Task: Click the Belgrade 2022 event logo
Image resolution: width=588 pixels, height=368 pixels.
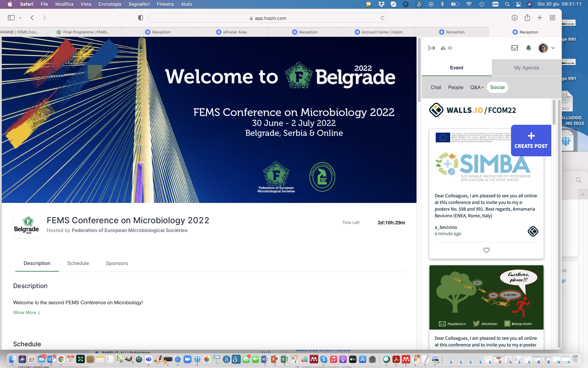Action: [x=26, y=224]
